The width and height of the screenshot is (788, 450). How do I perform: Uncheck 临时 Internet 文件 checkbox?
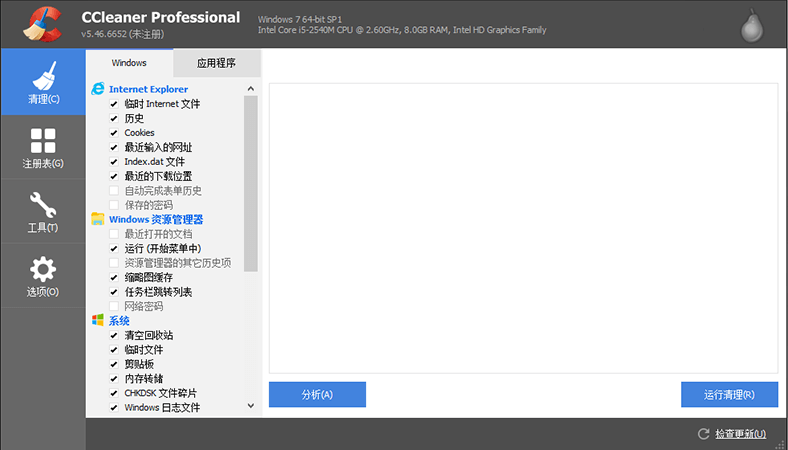pos(114,104)
